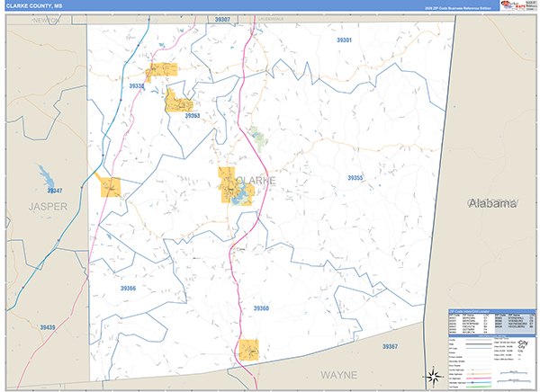Click the blue lake in Jasper County
Viewport: 540px width, 392px height.
point(47,176)
